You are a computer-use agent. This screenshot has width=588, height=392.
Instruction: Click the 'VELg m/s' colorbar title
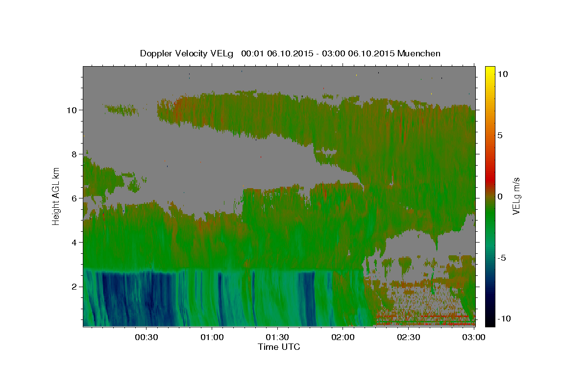click(516, 196)
